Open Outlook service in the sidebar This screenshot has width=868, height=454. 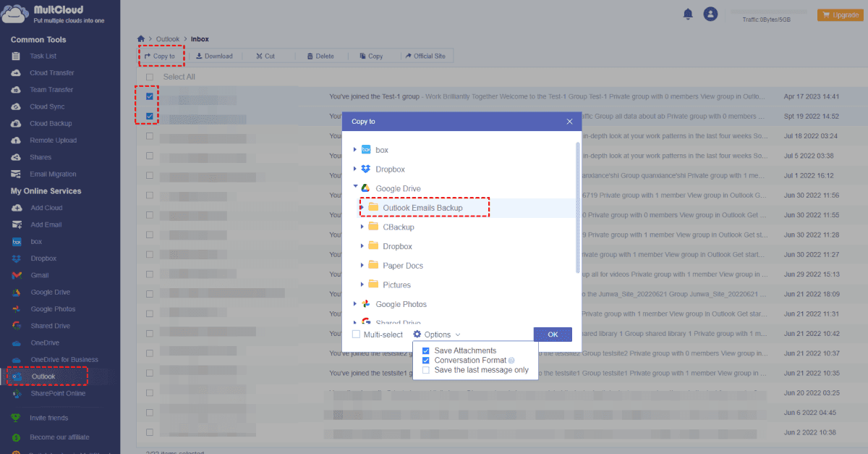pos(43,377)
